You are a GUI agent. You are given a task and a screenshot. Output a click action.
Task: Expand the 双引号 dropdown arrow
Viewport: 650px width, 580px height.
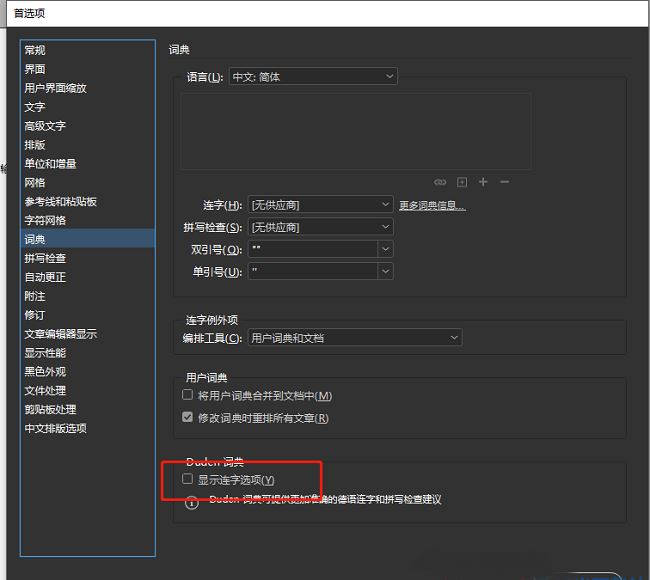(x=385, y=249)
